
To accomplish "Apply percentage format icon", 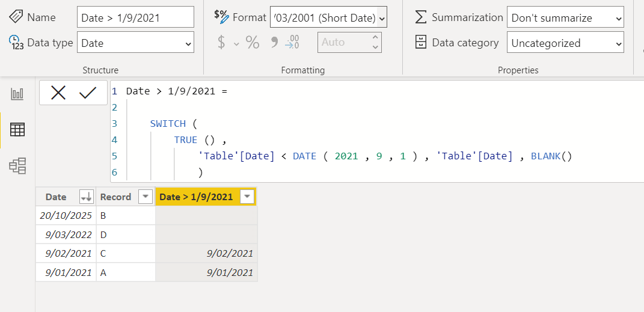I will pyautogui.click(x=253, y=42).
